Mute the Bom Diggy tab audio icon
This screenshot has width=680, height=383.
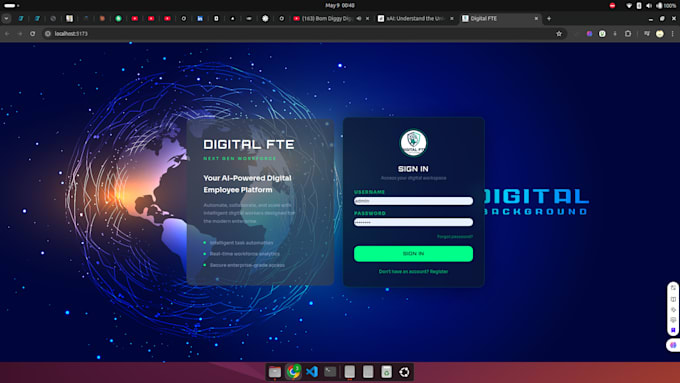pos(359,19)
